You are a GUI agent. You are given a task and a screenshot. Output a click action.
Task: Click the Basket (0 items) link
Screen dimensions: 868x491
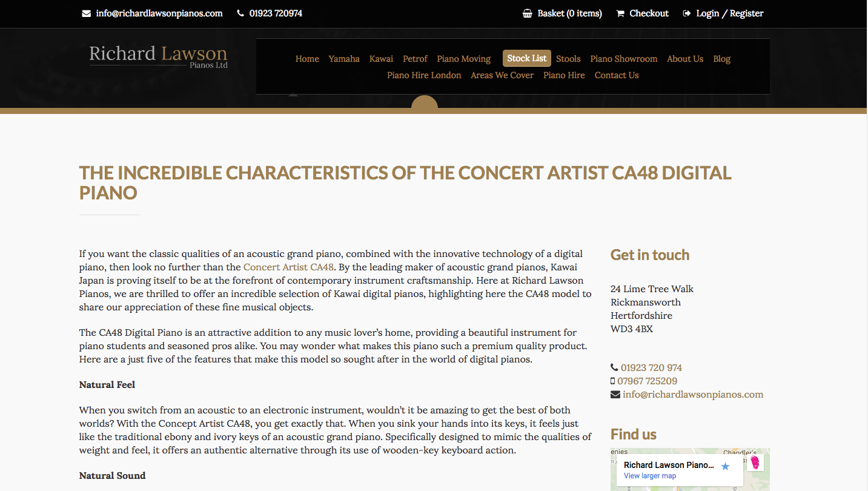tap(569, 13)
